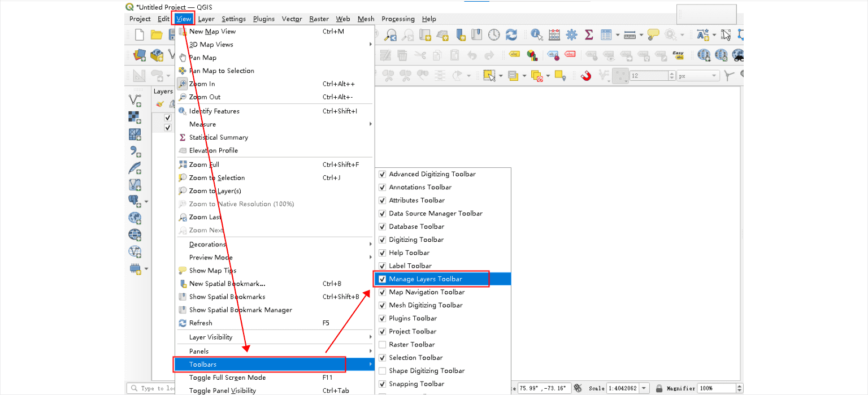The height and width of the screenshot is (395, 868).
Task: Click the Refresh arrows toolbar icon
Action: tap(511, 35)
